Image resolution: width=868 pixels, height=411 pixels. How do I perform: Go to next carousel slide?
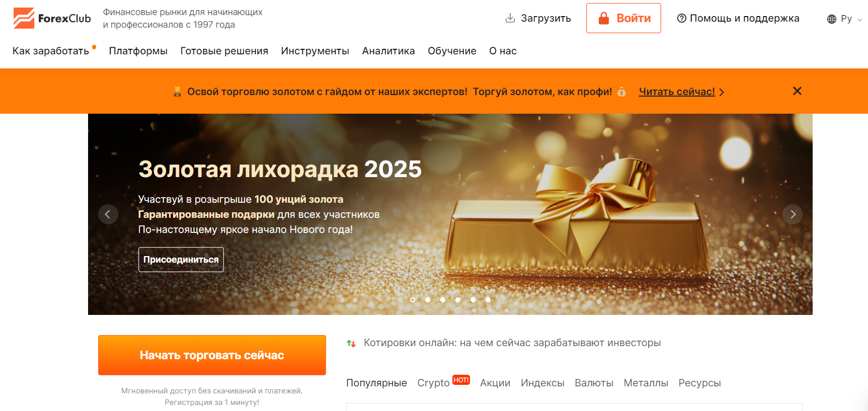coord(792,214)
